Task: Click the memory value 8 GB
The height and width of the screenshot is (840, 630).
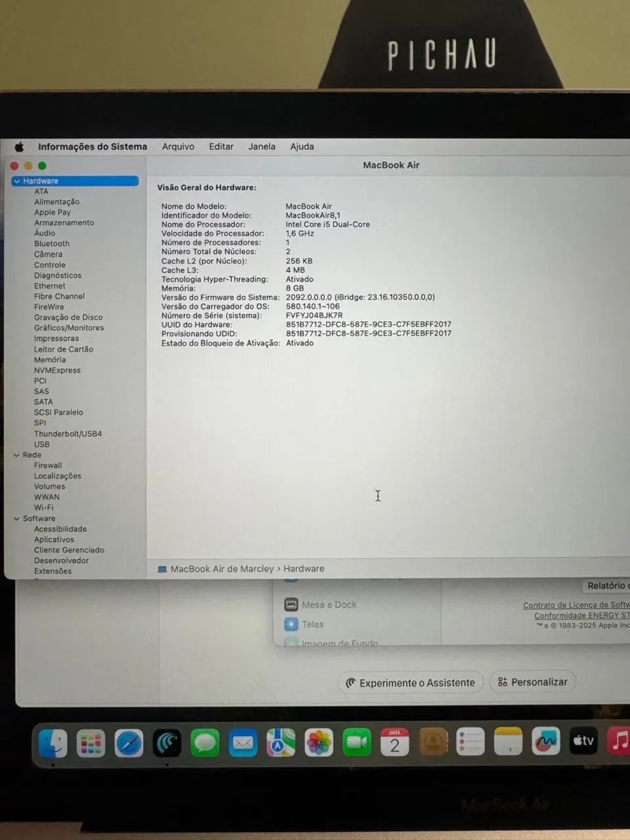Action: [x=295, y=288]
